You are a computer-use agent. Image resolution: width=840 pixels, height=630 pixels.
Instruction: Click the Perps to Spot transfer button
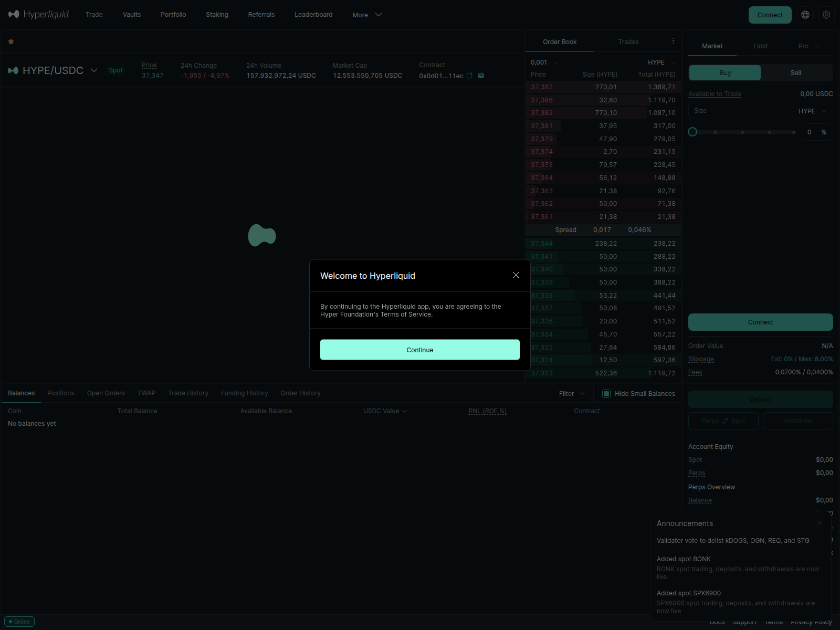tap(723, 421)
